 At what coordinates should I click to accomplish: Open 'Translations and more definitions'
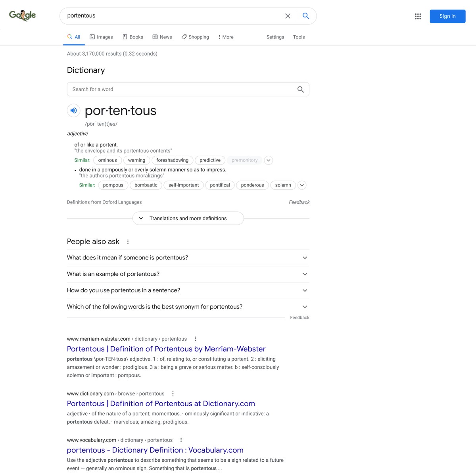tap(188, 218)
